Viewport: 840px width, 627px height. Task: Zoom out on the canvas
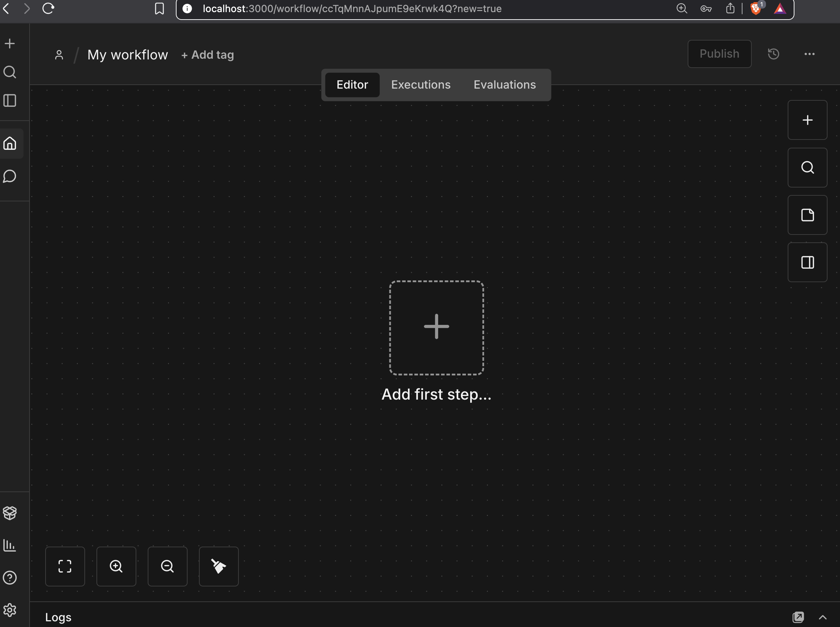point(167,566)
